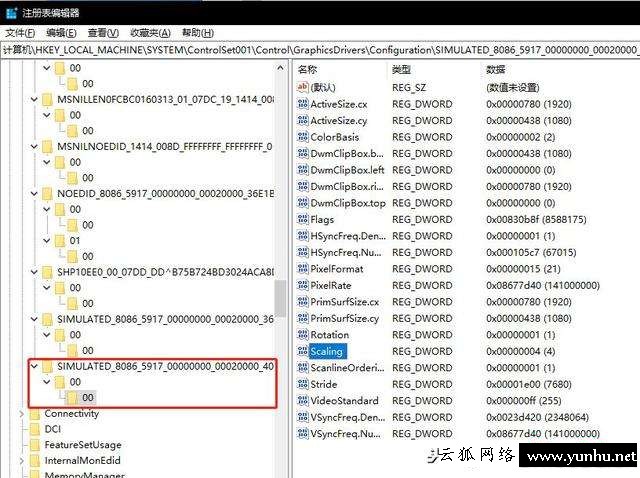Click the VideoStandard value icon

[x=302, y=401]
